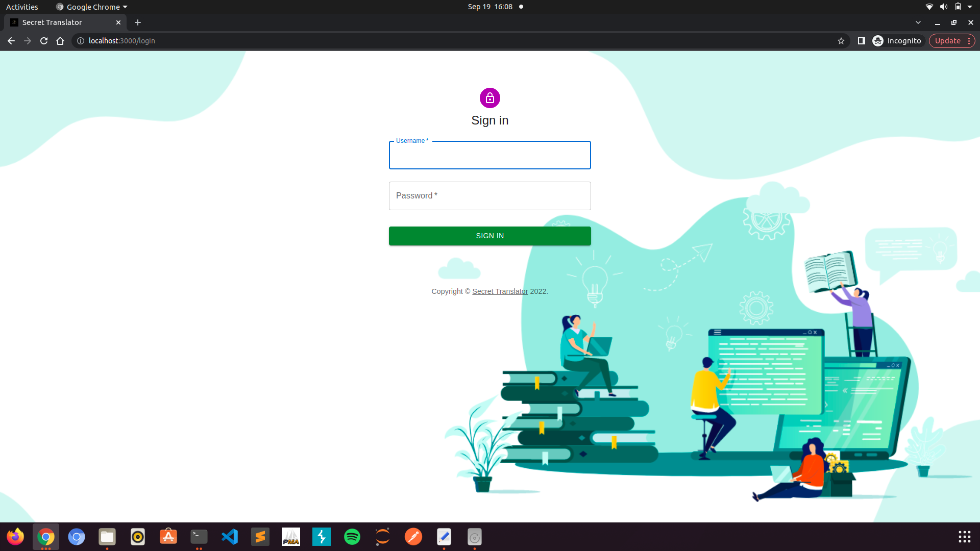Launch Visual Studio Code from the dock
Viewport: 980px width, 551px height.
coord(230,537)
